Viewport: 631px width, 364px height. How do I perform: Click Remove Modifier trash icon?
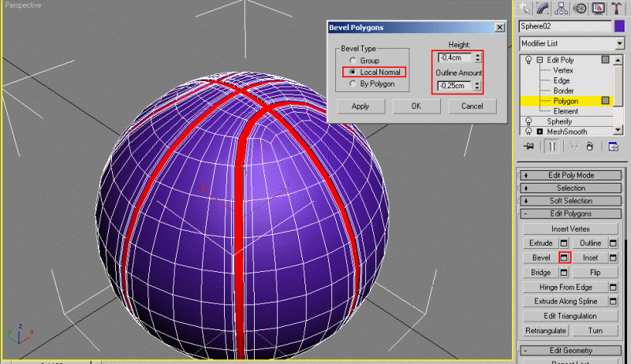pyautogui.click(x=589, y=147)
